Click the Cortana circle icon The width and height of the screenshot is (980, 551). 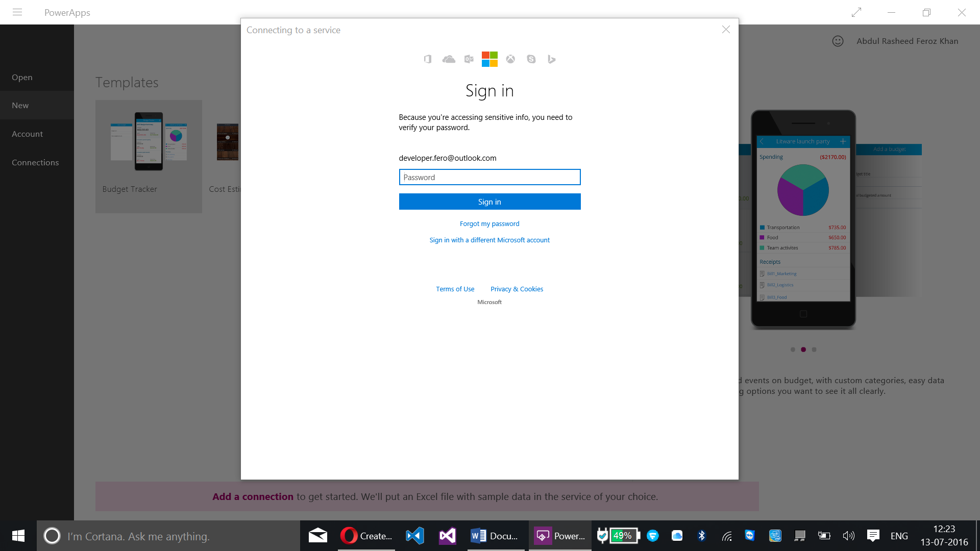(x=52, y=536)
